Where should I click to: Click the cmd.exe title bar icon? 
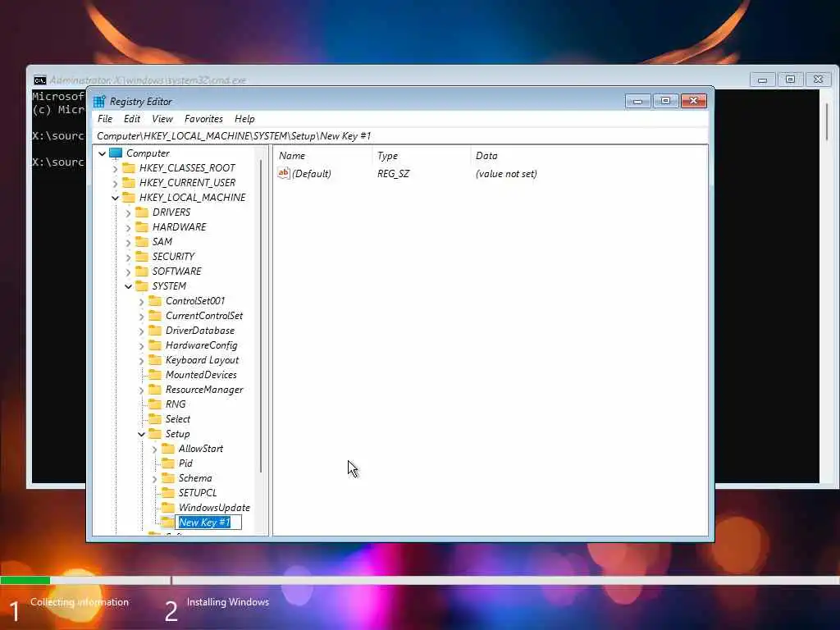pyautogui.click(x=39, y=80)
